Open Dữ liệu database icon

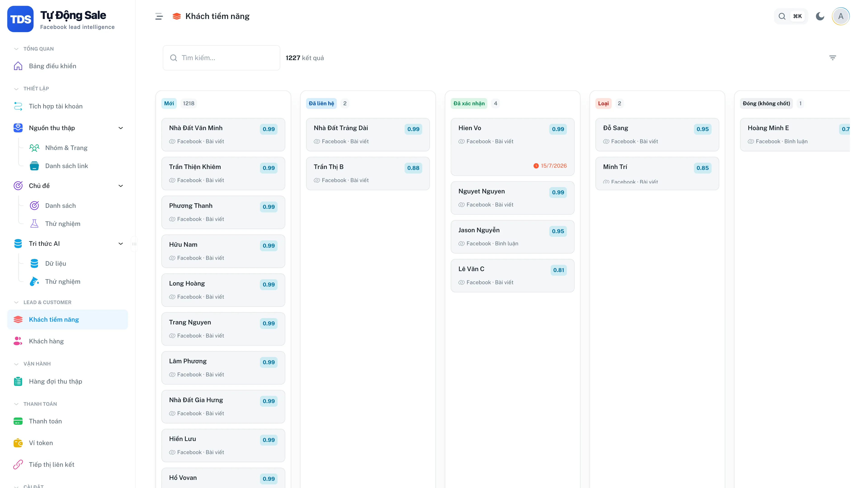point(34,264)
